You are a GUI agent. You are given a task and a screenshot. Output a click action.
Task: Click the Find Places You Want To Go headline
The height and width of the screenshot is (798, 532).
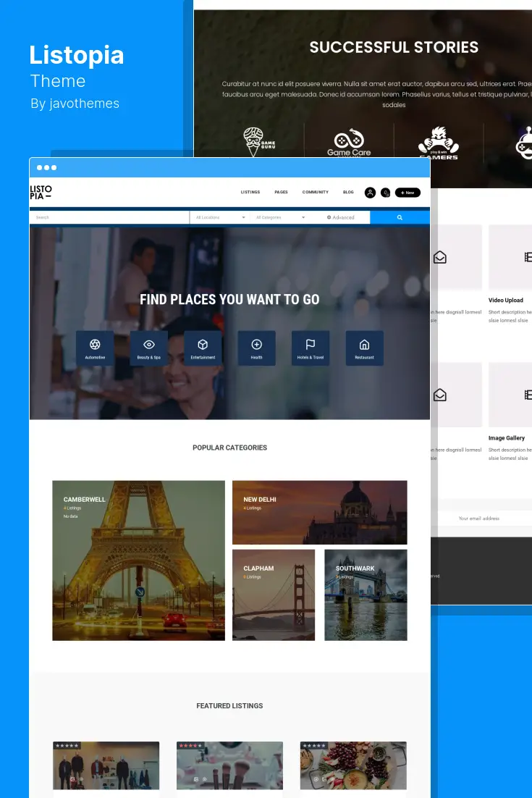tap(229, 299)
